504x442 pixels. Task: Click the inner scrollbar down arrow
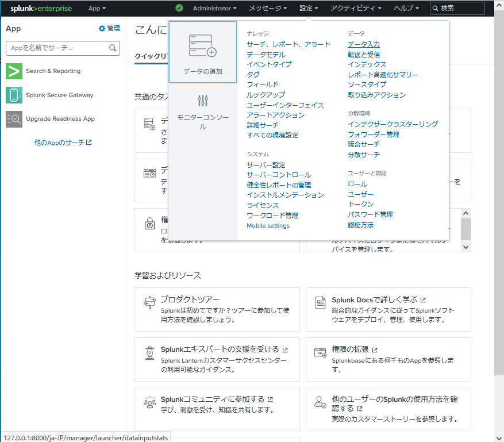tap(465, 247)
